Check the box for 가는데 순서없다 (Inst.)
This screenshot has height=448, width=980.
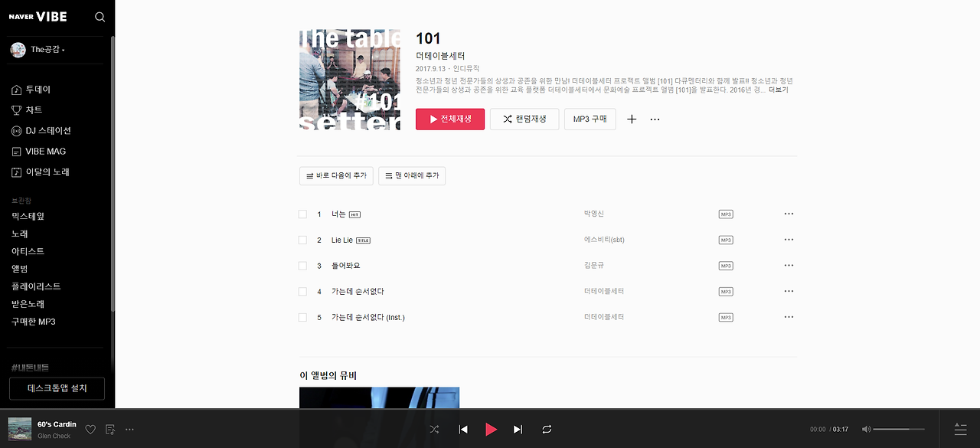(302, 318)
